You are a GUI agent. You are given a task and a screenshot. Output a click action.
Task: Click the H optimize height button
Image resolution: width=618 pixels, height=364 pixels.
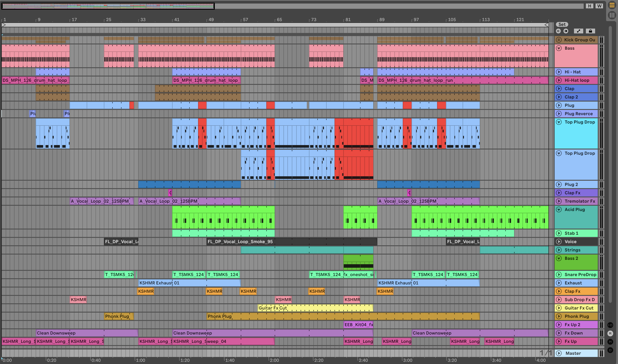pos(589,6)
